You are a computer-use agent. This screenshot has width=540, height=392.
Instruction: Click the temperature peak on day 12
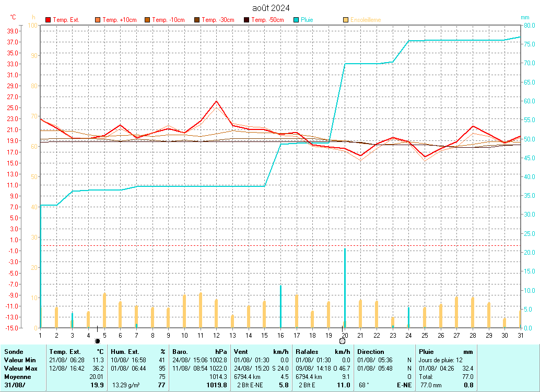tap(216, 101)
